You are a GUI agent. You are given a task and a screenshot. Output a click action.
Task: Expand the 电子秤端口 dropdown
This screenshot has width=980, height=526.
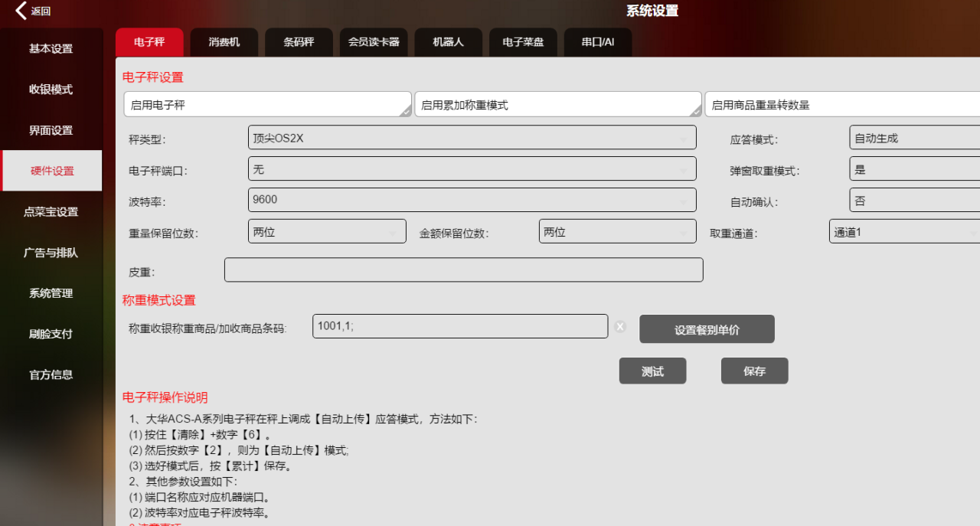click(x=472, y=169)
